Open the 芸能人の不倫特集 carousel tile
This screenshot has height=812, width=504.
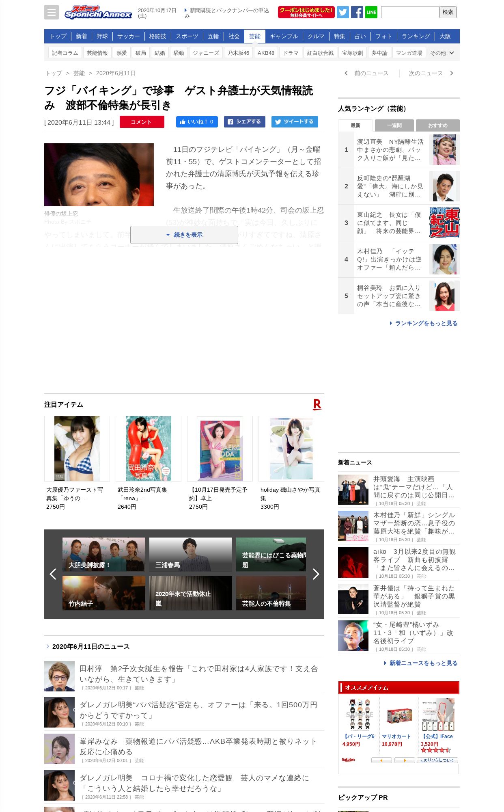(x=271, y=593)
